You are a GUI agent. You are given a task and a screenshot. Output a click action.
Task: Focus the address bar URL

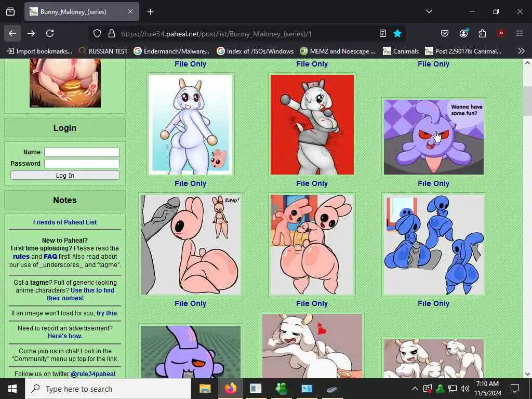pos(216,34)
